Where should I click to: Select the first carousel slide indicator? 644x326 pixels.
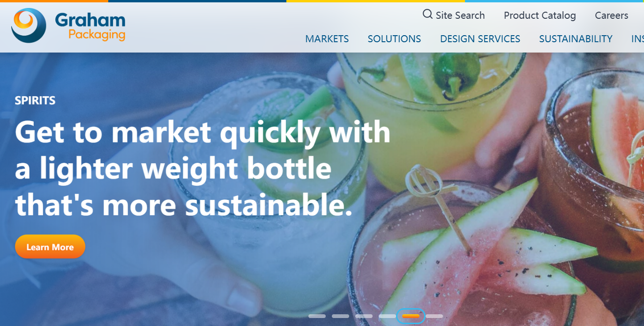pyautogui.click(x=317, y=316)
